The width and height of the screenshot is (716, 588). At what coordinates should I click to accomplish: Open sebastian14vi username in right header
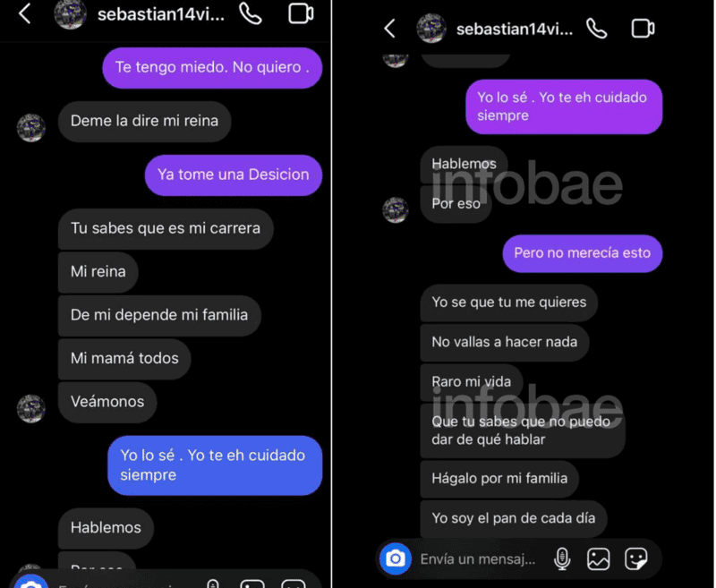click(x=514, y=29)
